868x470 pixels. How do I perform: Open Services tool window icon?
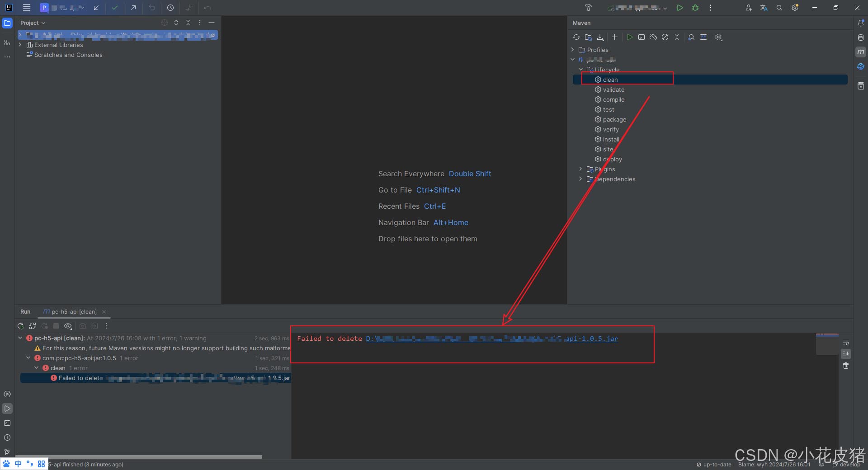click(7, 394)
